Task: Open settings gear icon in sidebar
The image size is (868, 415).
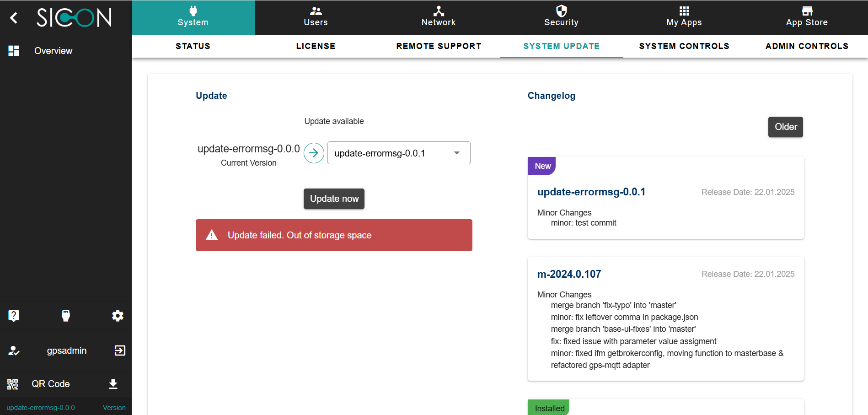Action: pyautogui.click(x=118, y=315)
